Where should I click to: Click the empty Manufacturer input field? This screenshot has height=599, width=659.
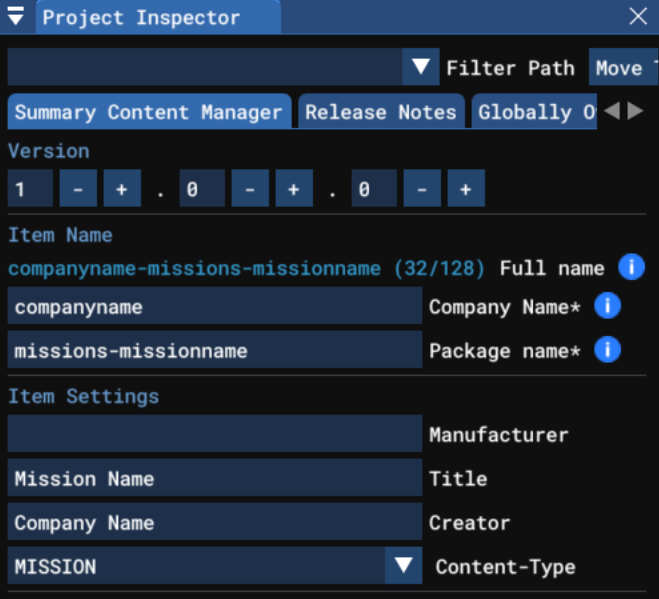click(x=214, y=434)
